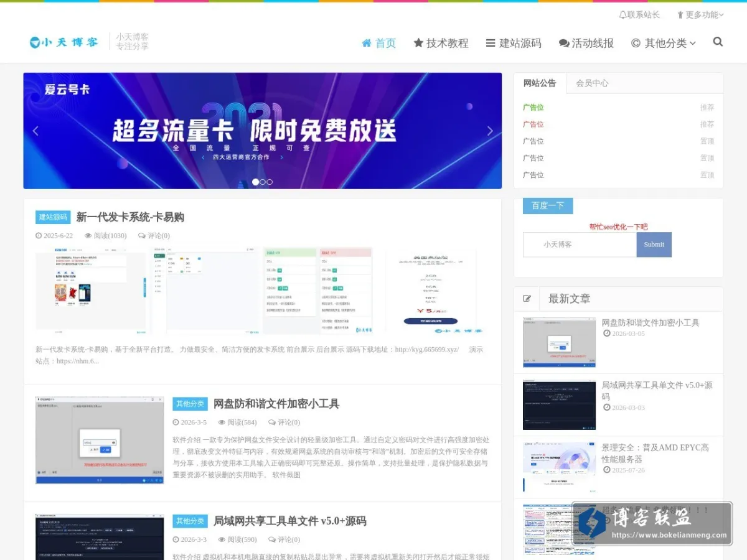Open sidebar thumbnail for 景理安全 article
Image resolution: width=747 pixels, height=560 pixels.
coord(559,467)
